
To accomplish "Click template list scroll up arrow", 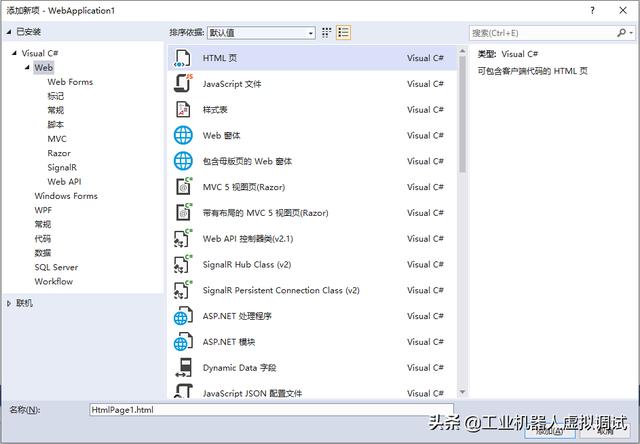I will pyautogui.click(x=462, y=51).
